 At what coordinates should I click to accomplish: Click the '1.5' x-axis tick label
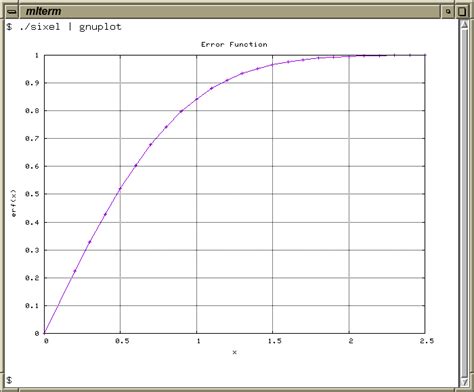click(x=274, y=341)
